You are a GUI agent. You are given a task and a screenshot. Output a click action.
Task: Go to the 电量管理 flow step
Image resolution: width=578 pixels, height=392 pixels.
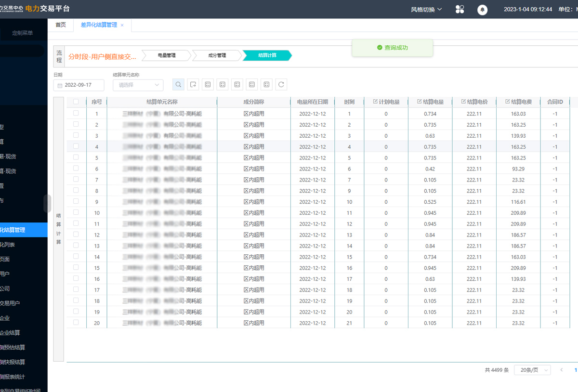pos(166,55)
